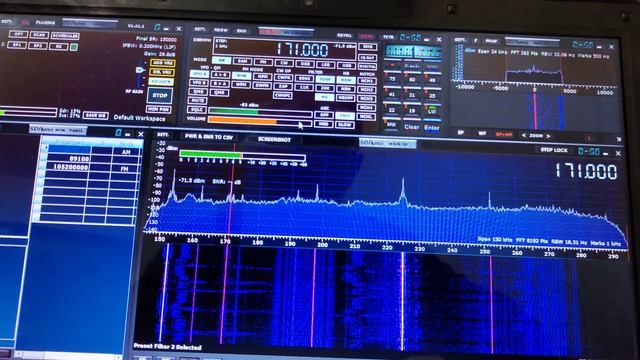The height and width of the screenshot is (360, 640).
Task: Click Enter on the band keypad
Action: click(x=432, y=128)
